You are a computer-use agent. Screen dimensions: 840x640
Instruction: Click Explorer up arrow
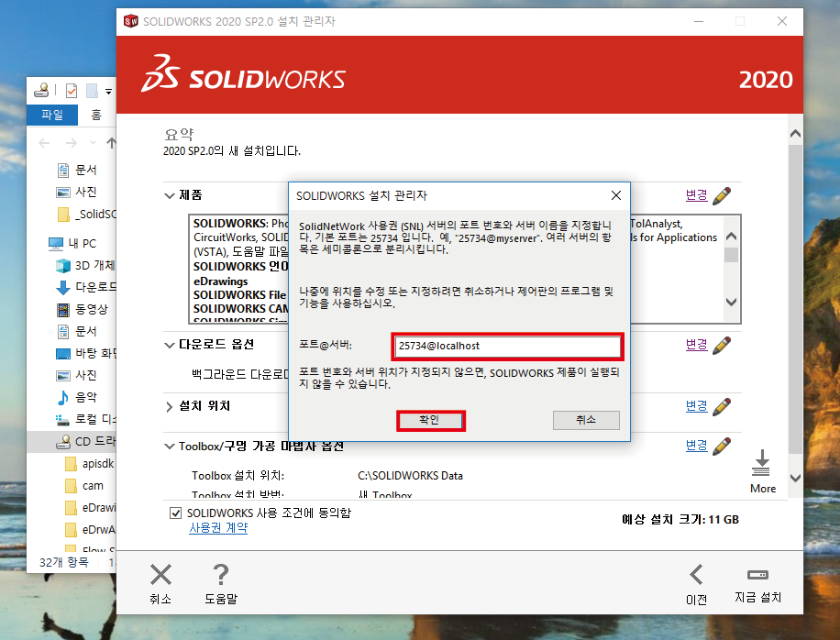click(x=111, y=142)
